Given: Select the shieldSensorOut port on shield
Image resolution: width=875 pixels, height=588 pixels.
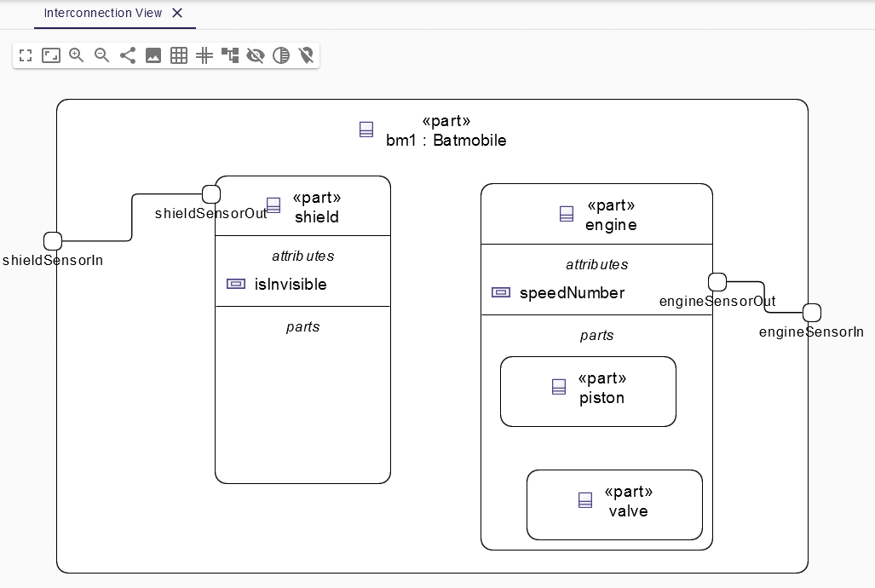Looking at the screenshot, I should coord(211,193).
